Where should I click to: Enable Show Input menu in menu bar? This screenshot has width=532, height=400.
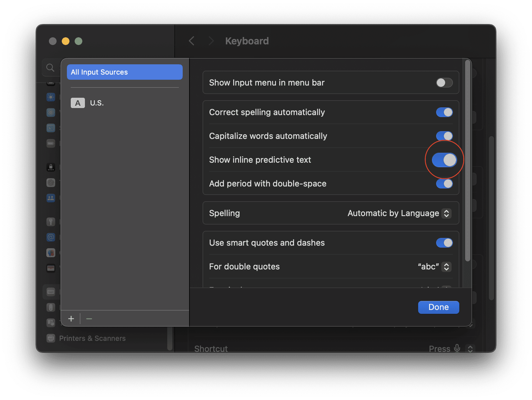tap(444, 83)
